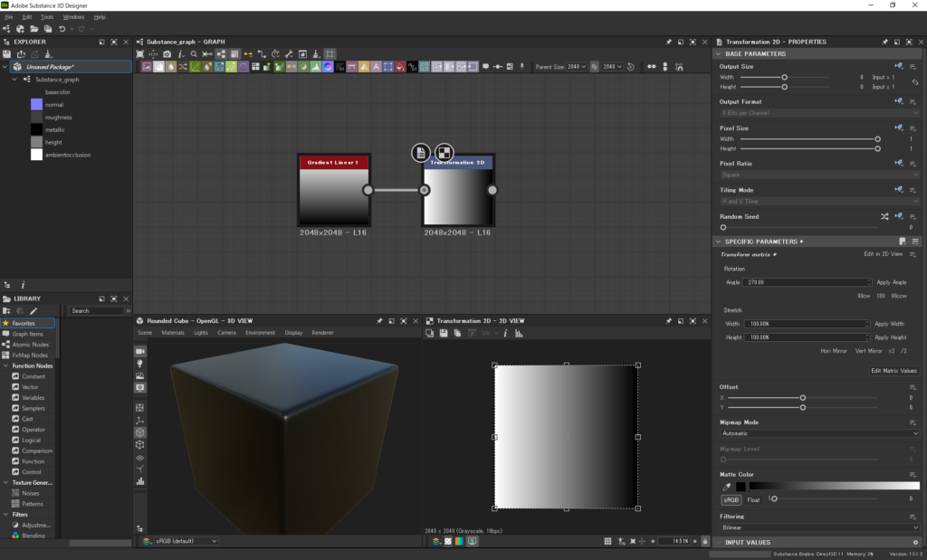Open the Mipmap Mode Automatic dropdown
927x560 pixels.
pos(819,433)
